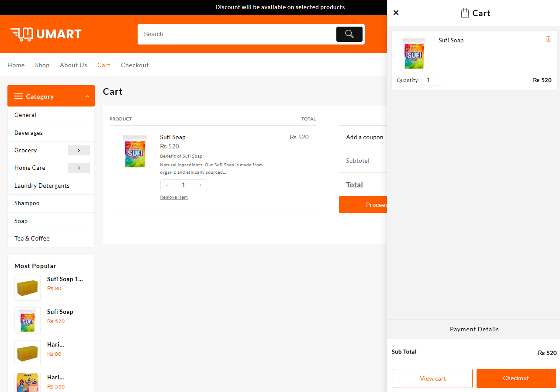The width and height of the screenshot is (560, 392).
Task: Click the View cart button
Action: click(x=432, y=378)
